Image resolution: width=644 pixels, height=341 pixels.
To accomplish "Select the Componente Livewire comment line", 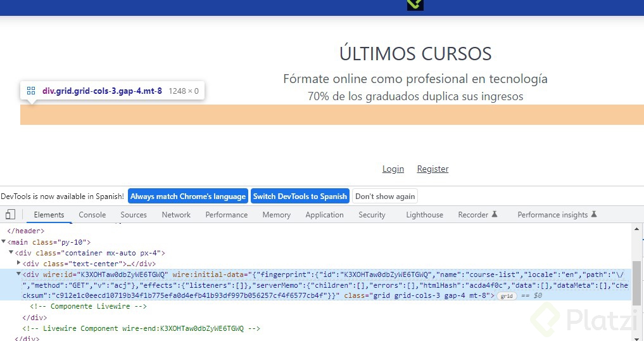I will (88, 306).
